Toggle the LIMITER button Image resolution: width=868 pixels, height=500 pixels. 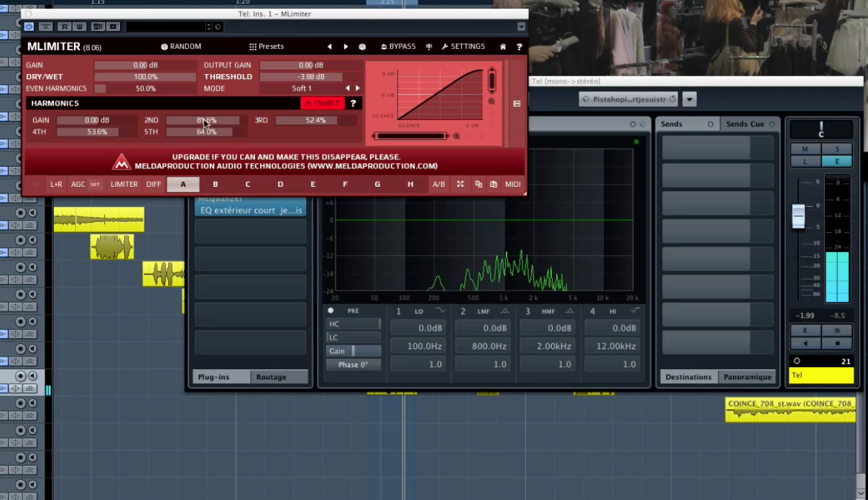coord(124,185)
